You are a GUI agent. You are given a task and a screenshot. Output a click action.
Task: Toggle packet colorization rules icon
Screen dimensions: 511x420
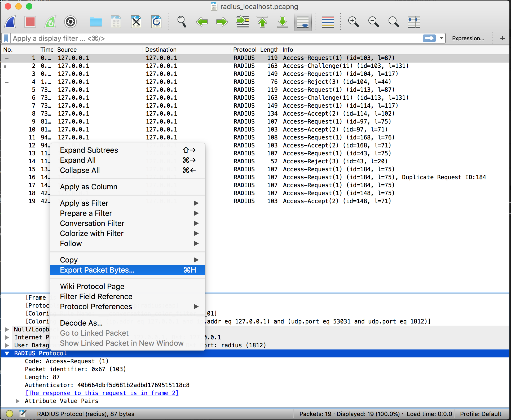(328, 22)
